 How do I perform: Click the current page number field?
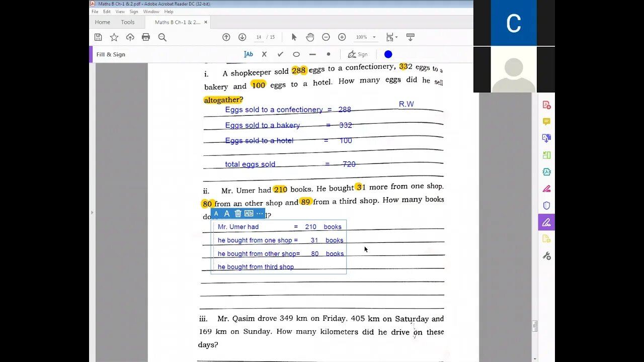click(259, 37)
